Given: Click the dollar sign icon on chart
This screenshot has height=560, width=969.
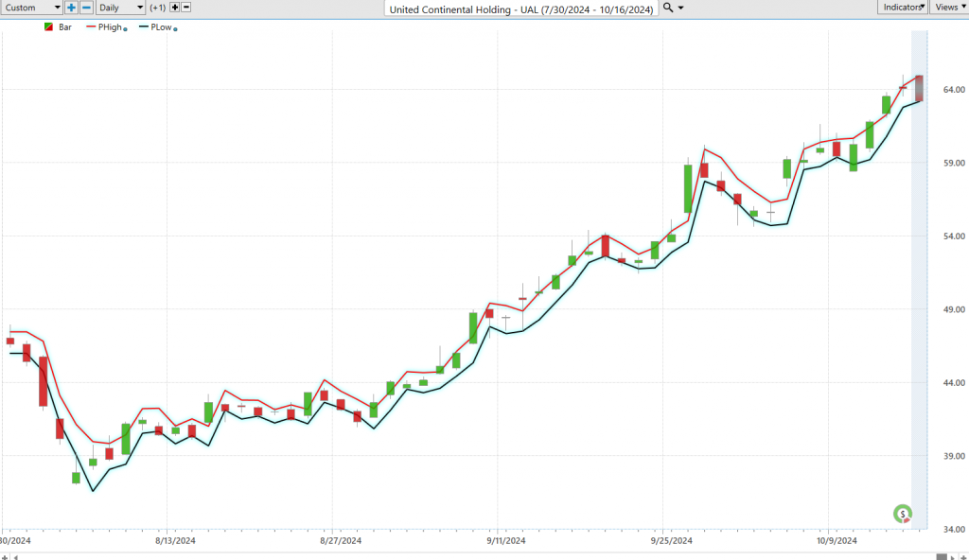Looking at the screenshot, I should click(x=904, y=515).
